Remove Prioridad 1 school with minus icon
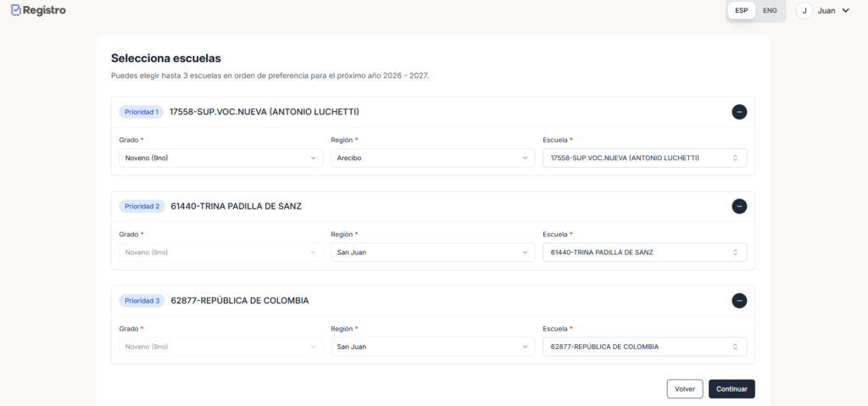Screen dimensions: 868x406 coord(739,112)
